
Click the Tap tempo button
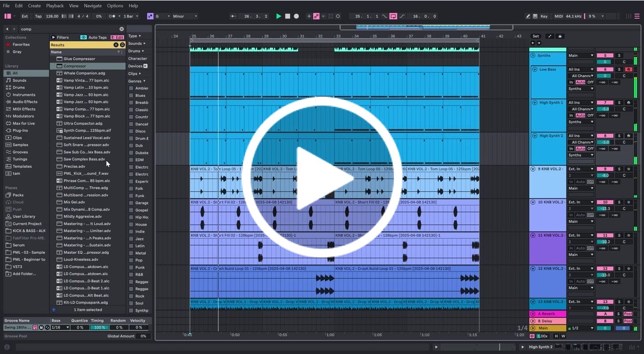coord(38,16)
